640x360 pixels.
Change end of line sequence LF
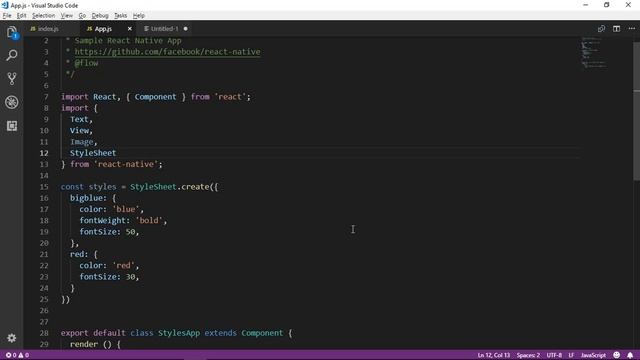coord(571,355)
